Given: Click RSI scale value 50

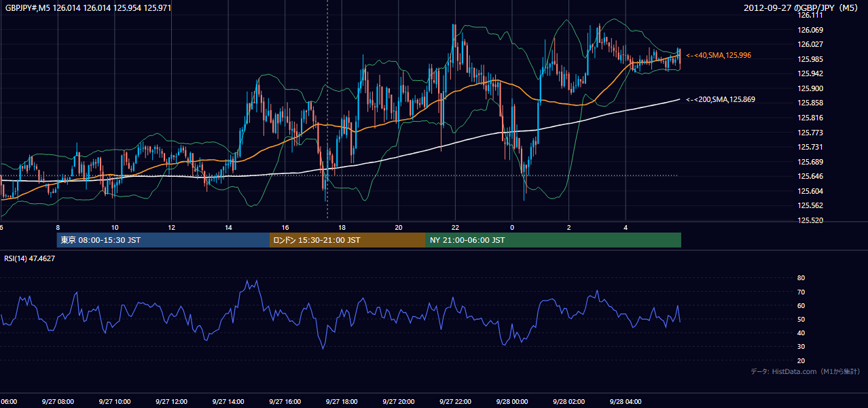Looking at the screenshot, I should tap(801, 319).
